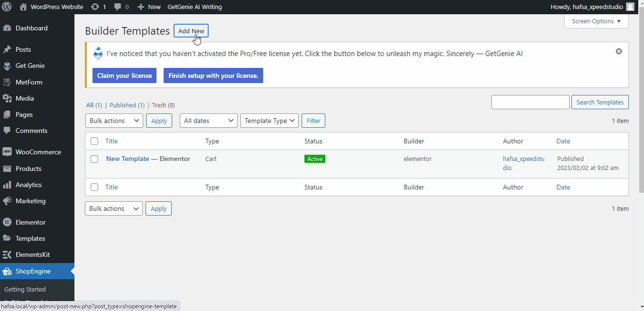Open the New Template title link
This screenshot has height=311, width=644.
pos(128,159)
